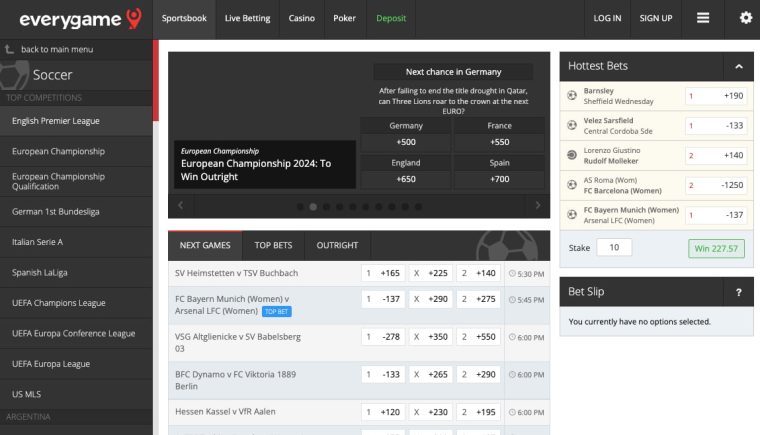
Task: Click the soccer ball icon beside Barnsley
Action: point(572,96)
